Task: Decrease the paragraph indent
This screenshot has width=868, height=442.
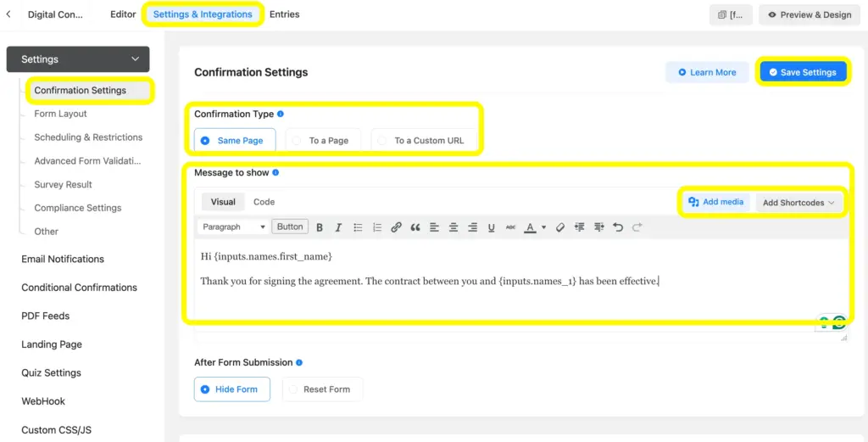Action: (x=580, y=227)
